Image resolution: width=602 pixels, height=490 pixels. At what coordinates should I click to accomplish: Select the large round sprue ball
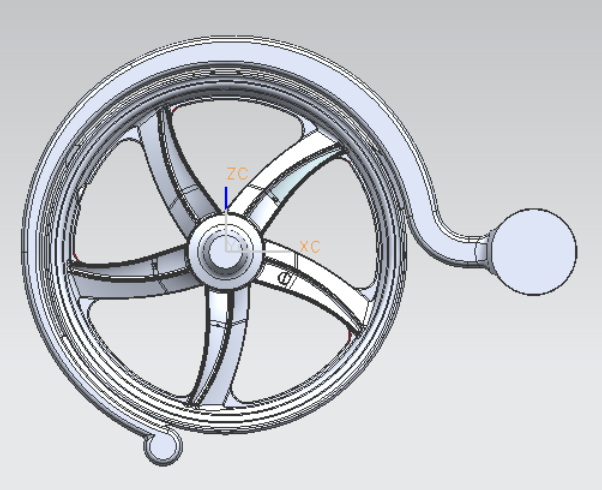click(533, 252)
